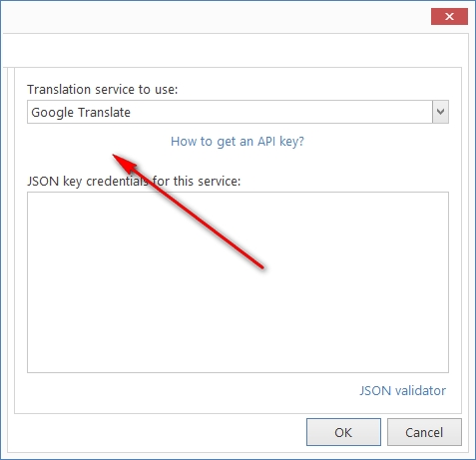This screenshot has width=476, height=460.
Task: Click the Google Translate text in selector
Action: tap(81, 113)
